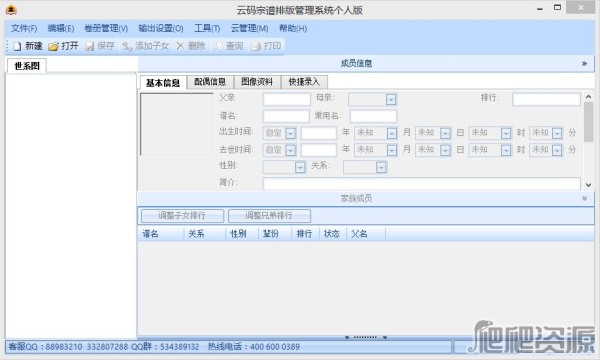
Task: Open the 出生时间 hour dropdown
Action: [506, 133]
